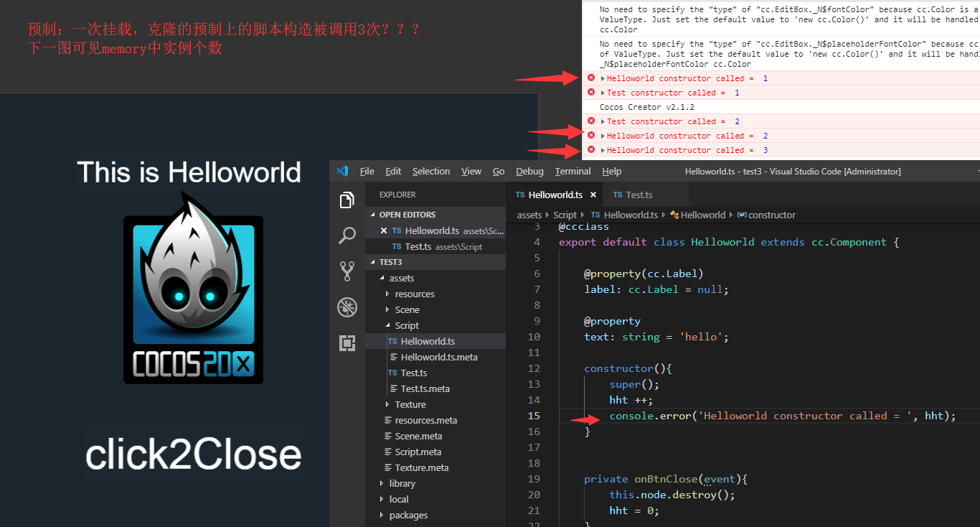Image resolution: width=980 pixels, height=527 pixels.
Task: Select the Helloworld.ts editor tab
Action: click(x=555, y=195)
